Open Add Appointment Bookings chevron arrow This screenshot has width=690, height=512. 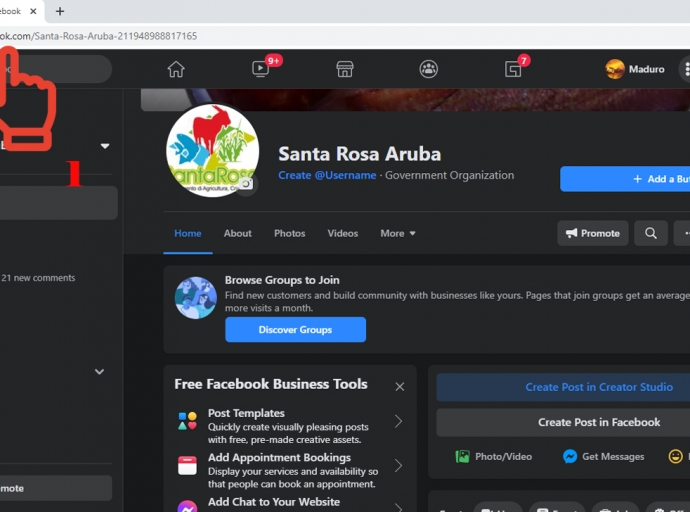[x=398, y=465]
